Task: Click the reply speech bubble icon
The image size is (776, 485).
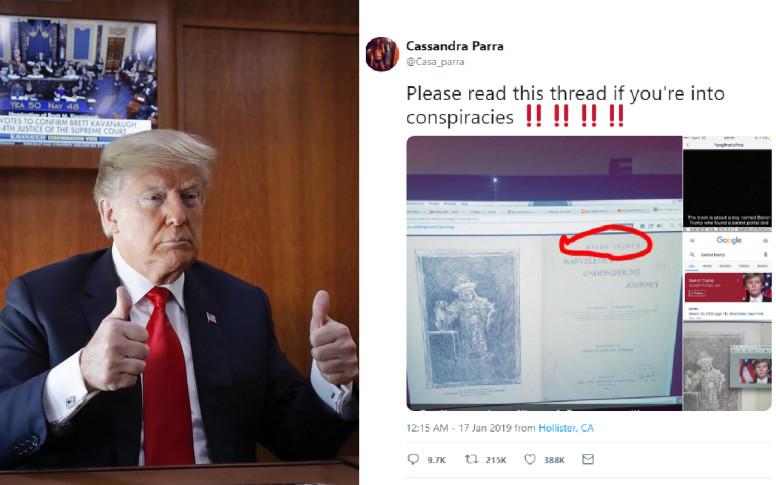Action: [x=413, y=459]
